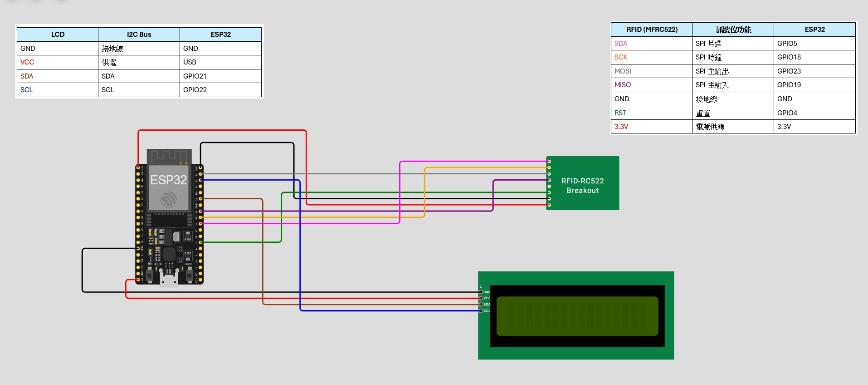
Task: Click the brown SDA cell in the LCD table
Action: (58, 76)
